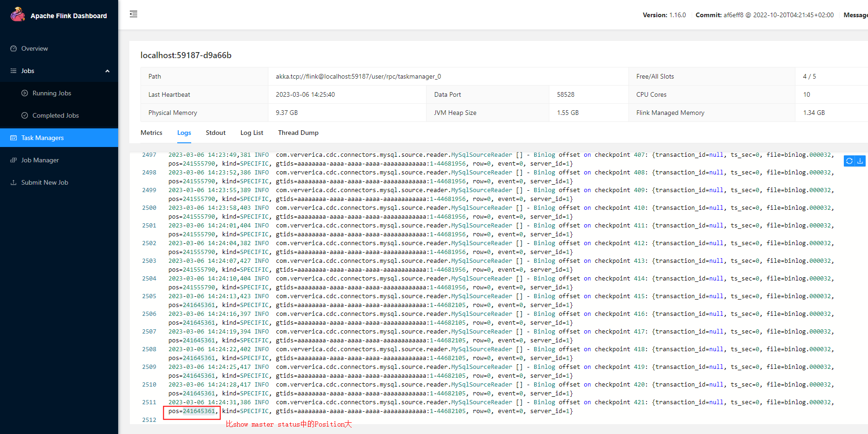The width and height of the screenshot is (868, 434).
Task: Click the Version 1.16.0 text
Action: coord(664,15)
